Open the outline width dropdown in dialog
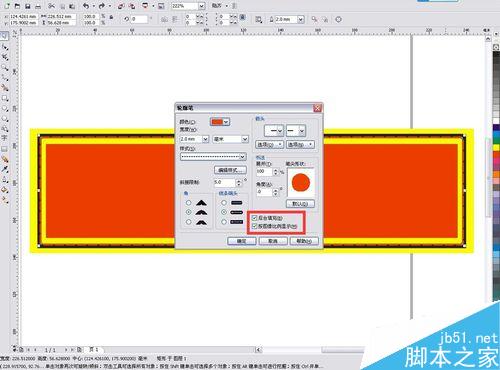The height and width of the screenshot is (370, 500). coord(205,139)
